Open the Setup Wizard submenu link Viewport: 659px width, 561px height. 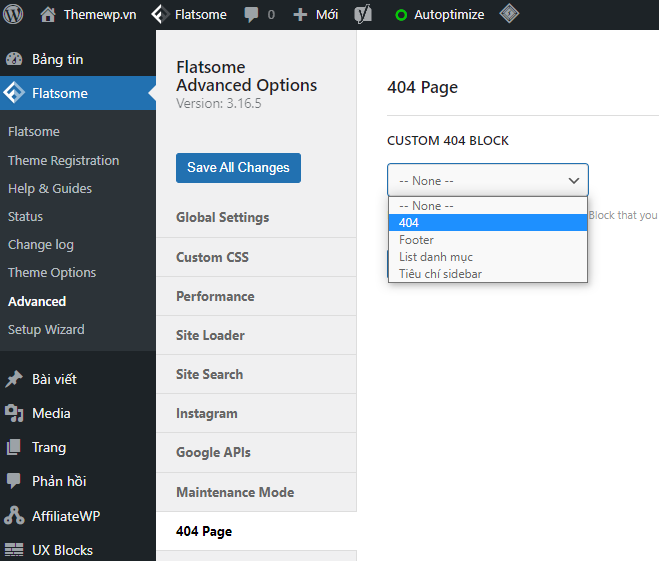click(46, 329)
